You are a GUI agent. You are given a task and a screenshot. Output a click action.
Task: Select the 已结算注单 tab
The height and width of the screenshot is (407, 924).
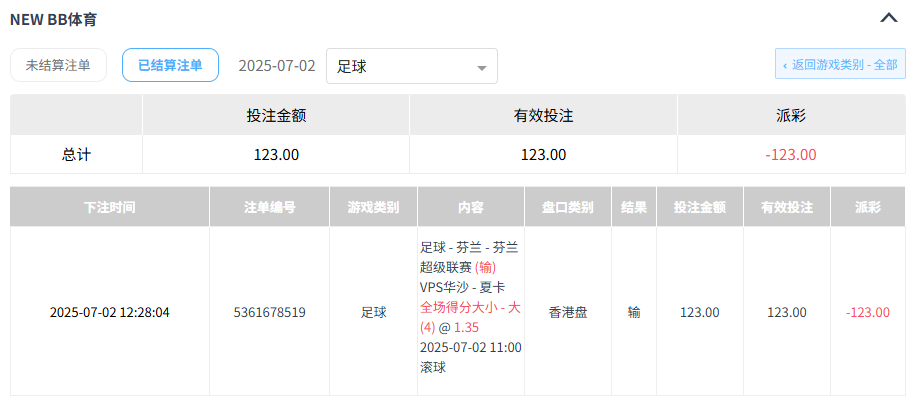[170, 65]
